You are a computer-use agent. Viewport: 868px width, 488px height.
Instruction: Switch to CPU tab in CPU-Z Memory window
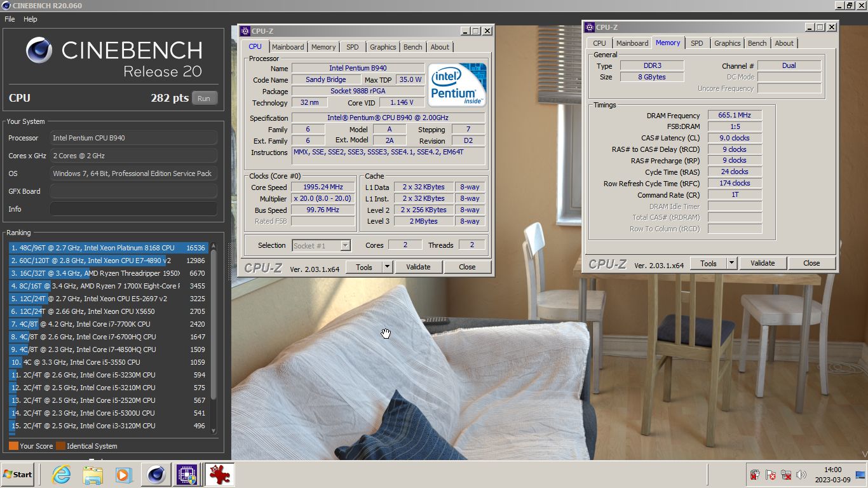tap(600, 43)
